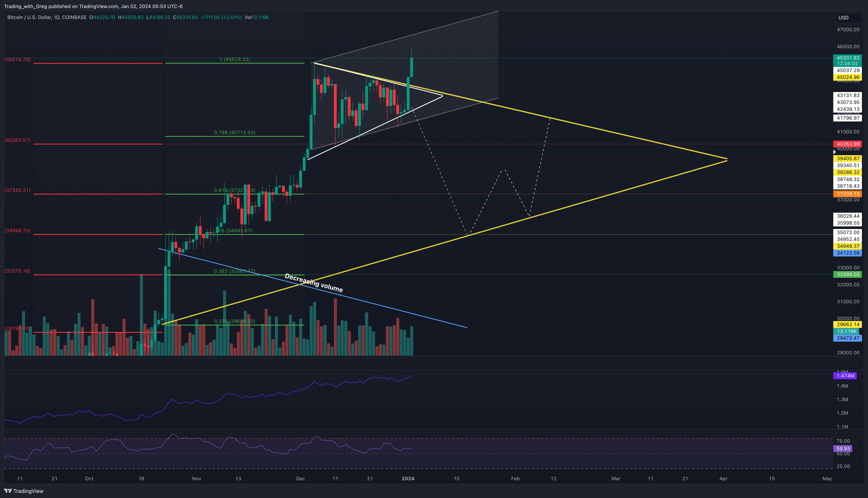This screenshot has width=868, height=498.
Task: Click the green price label 32598.05
Action: 847,274
